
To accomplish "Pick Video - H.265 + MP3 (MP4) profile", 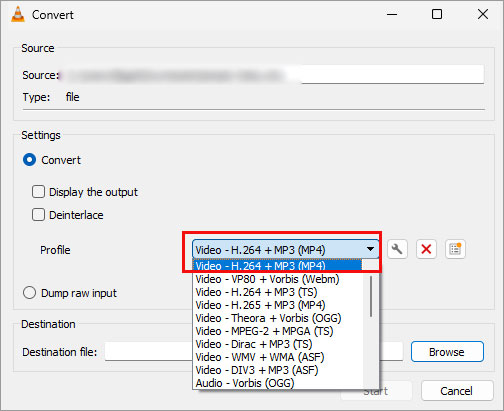I will click(278, 305).
